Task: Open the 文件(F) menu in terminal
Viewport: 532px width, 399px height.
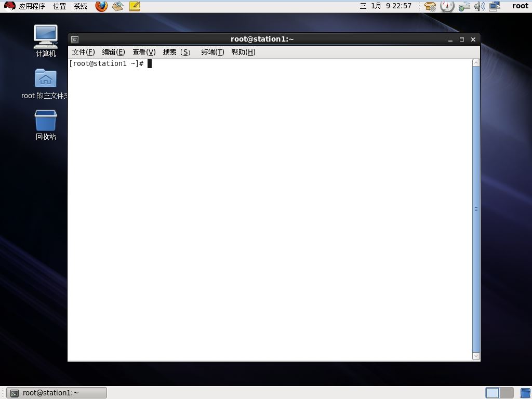Action: click(x=83, y=52)
